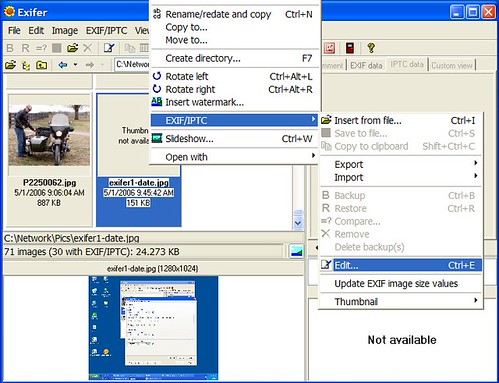This screenshot has width=499, height=383.
Task: Choose Insert watermark...
Action: point(234,102)
